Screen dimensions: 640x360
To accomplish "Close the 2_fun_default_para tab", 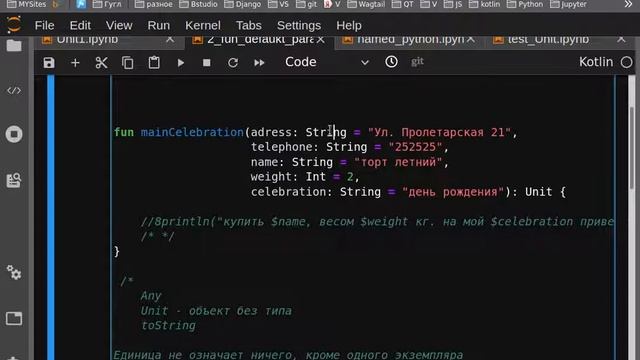I will (321, 40).
